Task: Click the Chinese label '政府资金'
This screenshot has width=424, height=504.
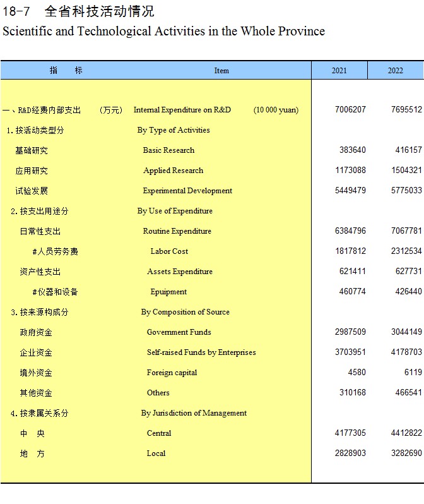Action: pos(36,332)
